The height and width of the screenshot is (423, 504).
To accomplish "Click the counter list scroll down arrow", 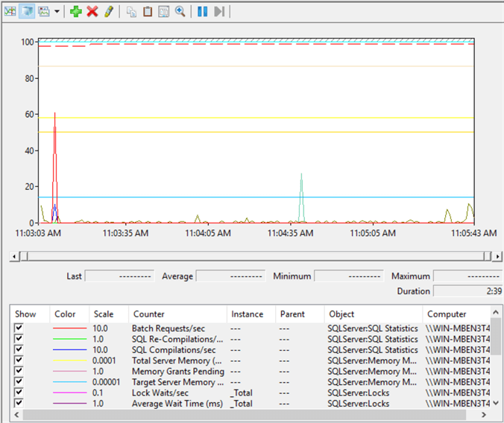I will pyautogui.click(x=496, y=403).
